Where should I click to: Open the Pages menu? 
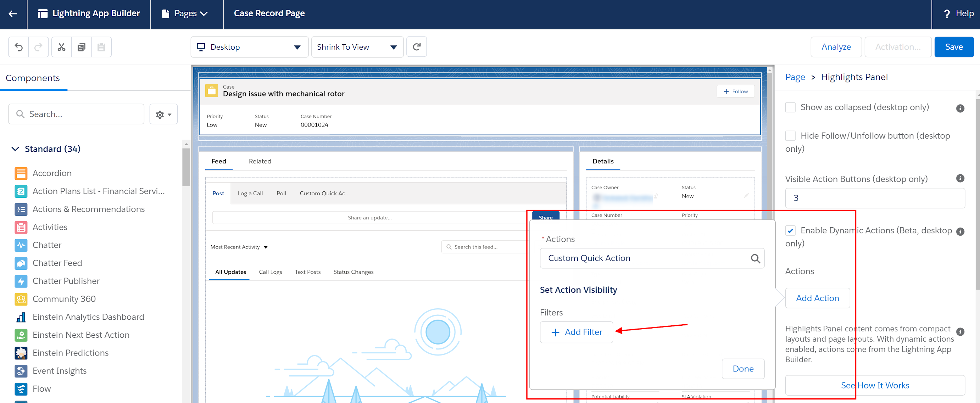point(186,13)
